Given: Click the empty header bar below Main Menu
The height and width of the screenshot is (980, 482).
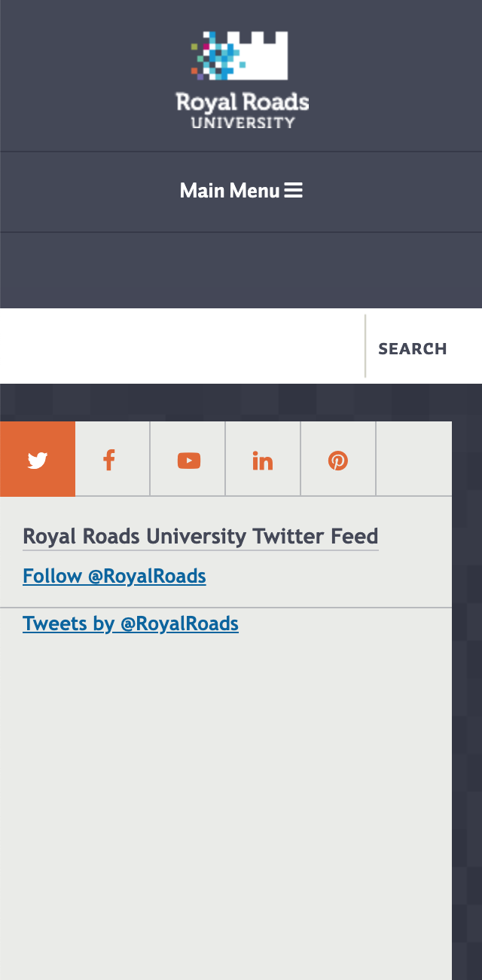Looking at the screenshot, I should point(241,270).
